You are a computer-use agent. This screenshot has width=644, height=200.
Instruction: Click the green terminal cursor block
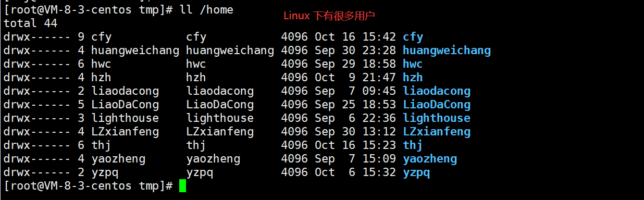coord(182,186)
